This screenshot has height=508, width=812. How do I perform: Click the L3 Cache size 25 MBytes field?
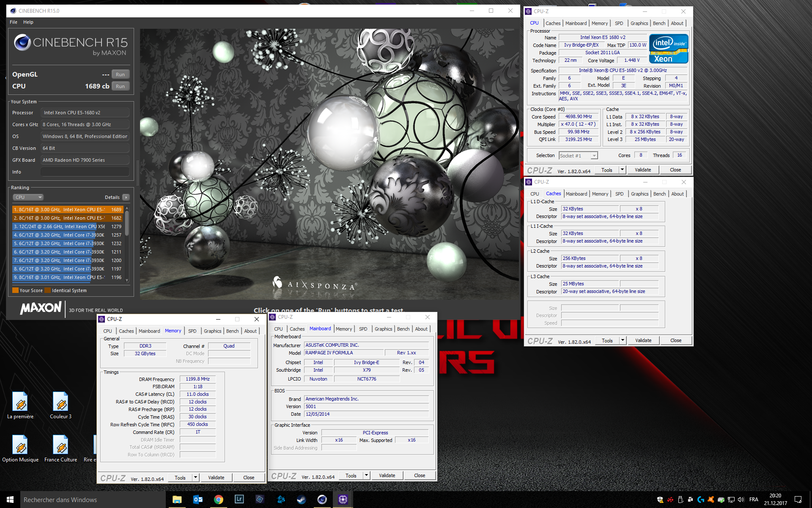coord(590,284)
